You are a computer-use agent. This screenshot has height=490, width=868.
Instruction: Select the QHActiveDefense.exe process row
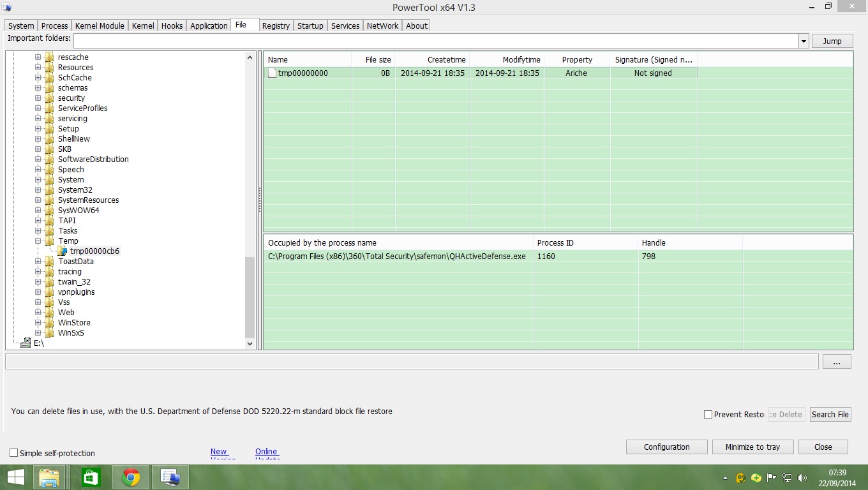[558, 256]
